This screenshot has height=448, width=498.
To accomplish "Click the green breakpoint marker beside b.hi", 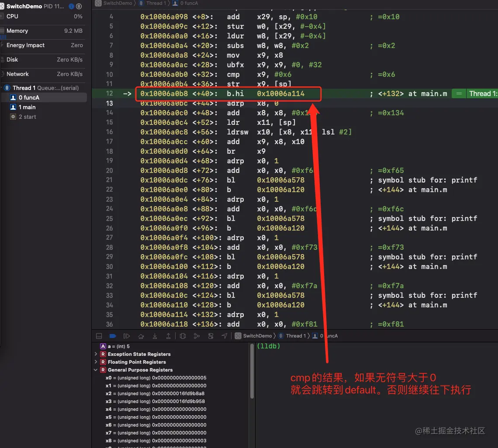I will click(x=458, y=93).
